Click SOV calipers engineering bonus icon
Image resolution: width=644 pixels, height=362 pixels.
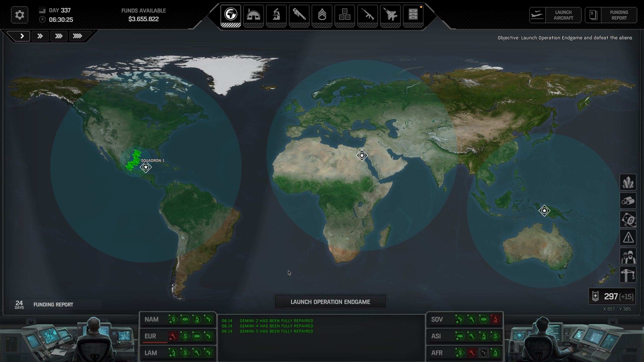pos(472,320)
